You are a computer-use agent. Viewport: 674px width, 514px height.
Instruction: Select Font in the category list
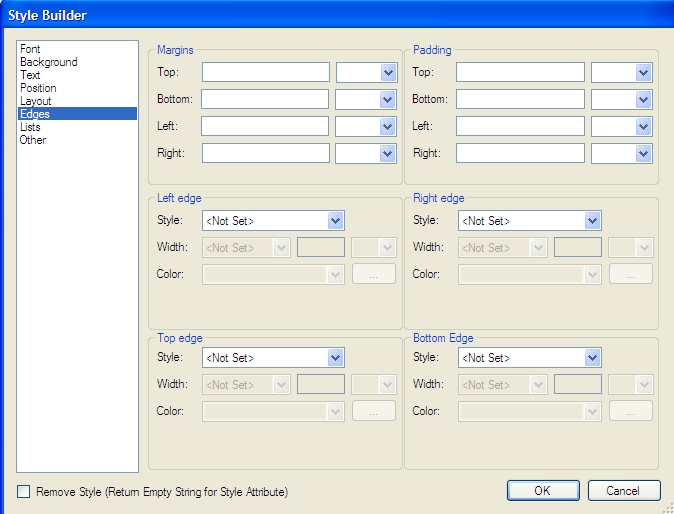click(30, 49)
